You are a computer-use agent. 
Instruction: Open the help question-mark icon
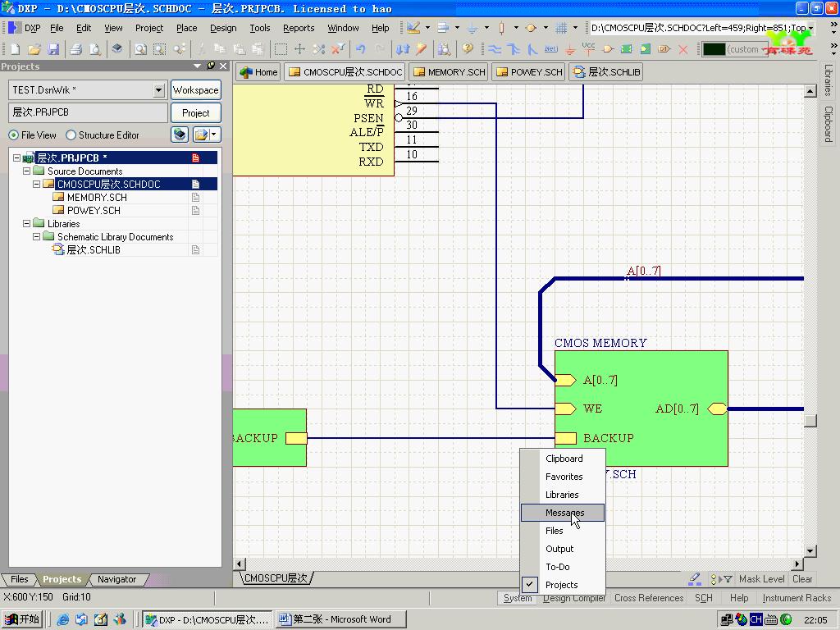click(468, 49)
